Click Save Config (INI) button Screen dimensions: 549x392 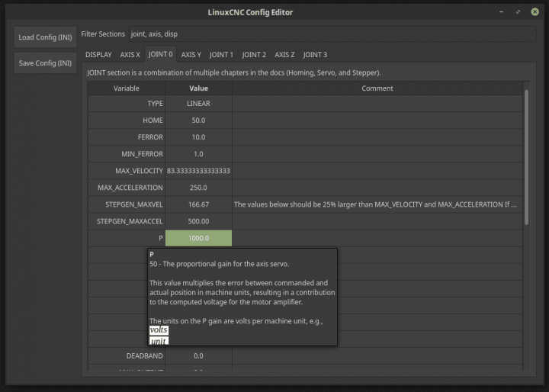pyautogui.click(x=45, y=63)
